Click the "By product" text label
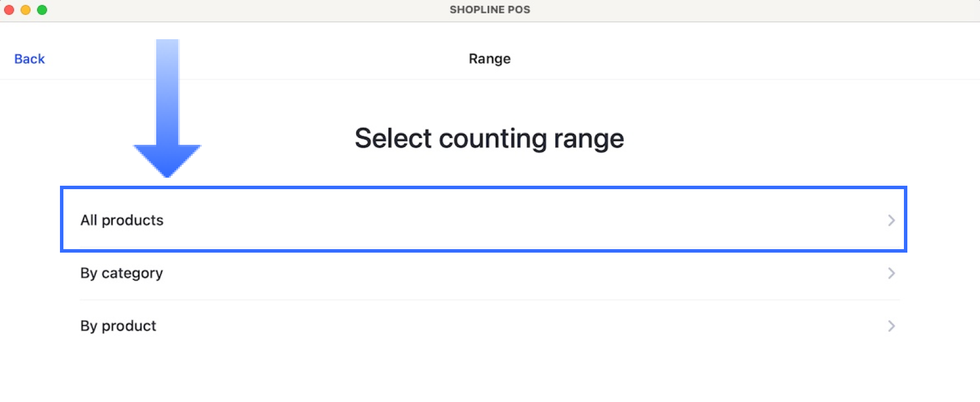Screen dimensions: 980x402 [x=118, y=326]
